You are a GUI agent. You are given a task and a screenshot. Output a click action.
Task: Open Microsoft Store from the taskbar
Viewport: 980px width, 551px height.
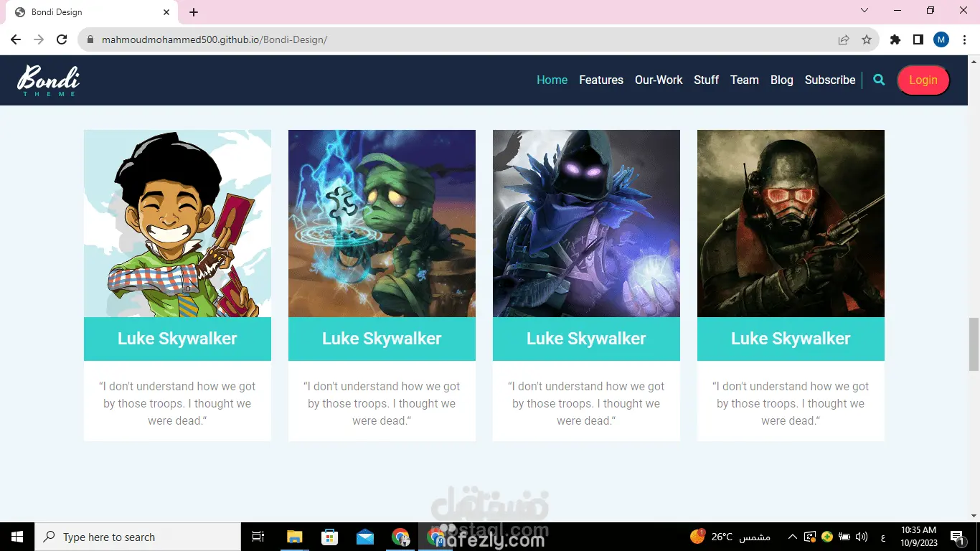click(329, 537)
